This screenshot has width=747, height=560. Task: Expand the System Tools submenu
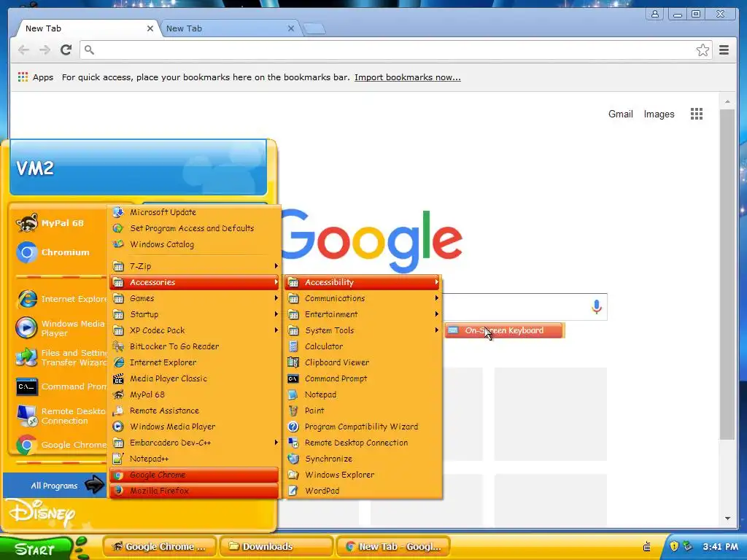tap(363, 330)
